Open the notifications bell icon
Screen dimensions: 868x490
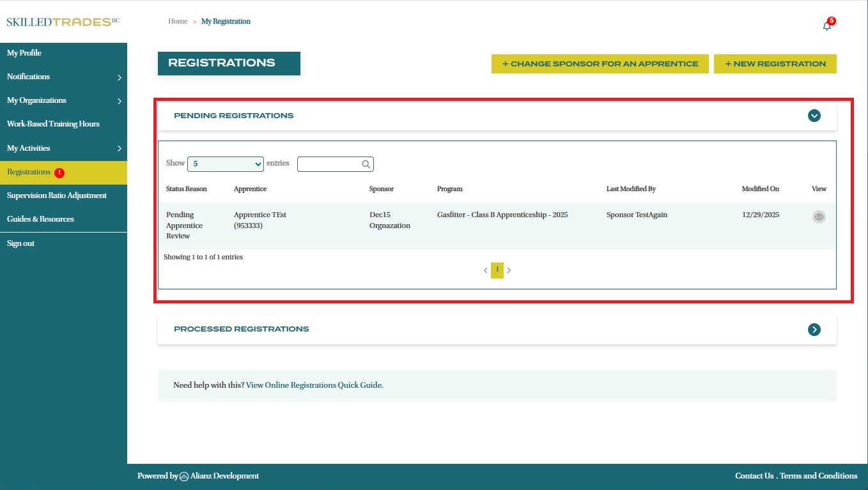tap(827, 26)
